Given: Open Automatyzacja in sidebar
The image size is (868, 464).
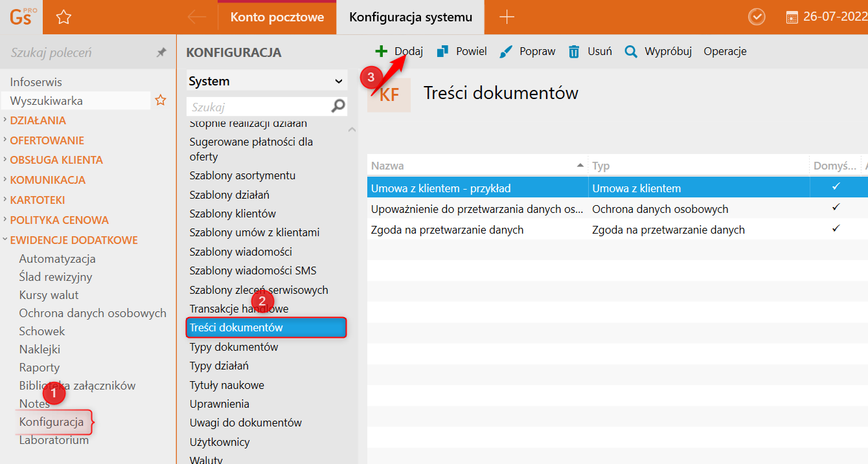Looking at the screenshot, I should coord(58,259).
